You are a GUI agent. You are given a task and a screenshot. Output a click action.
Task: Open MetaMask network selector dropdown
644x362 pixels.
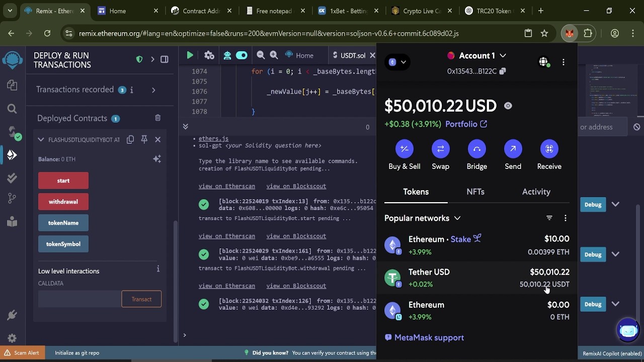point(397,62)
